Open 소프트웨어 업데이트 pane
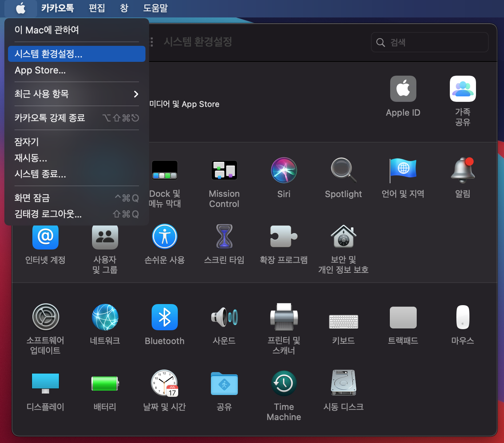Screen dimensions: 504x443 (x=45, y=330)
